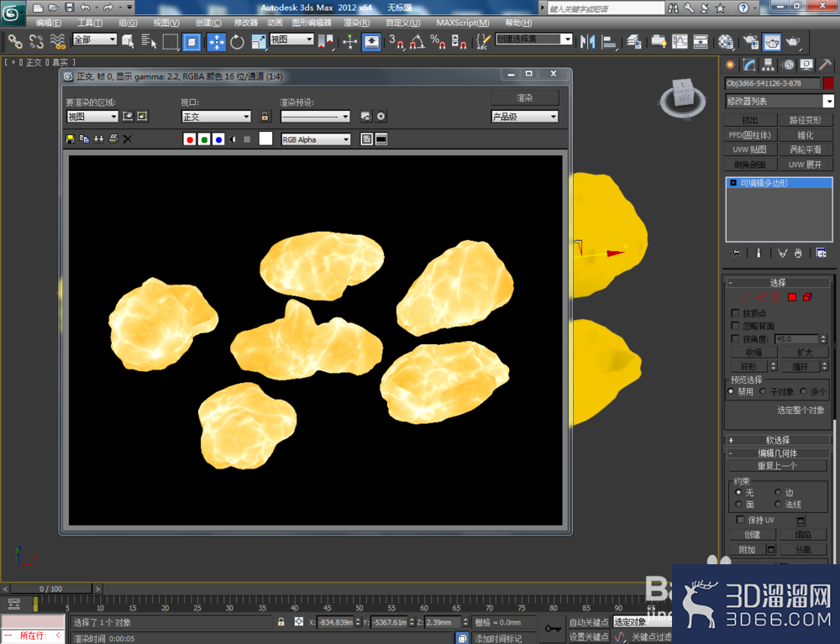This screenshot has width=840, height=644.
Task: Select the 子对象 preview radio button
Action: click(x=763, y=391)
